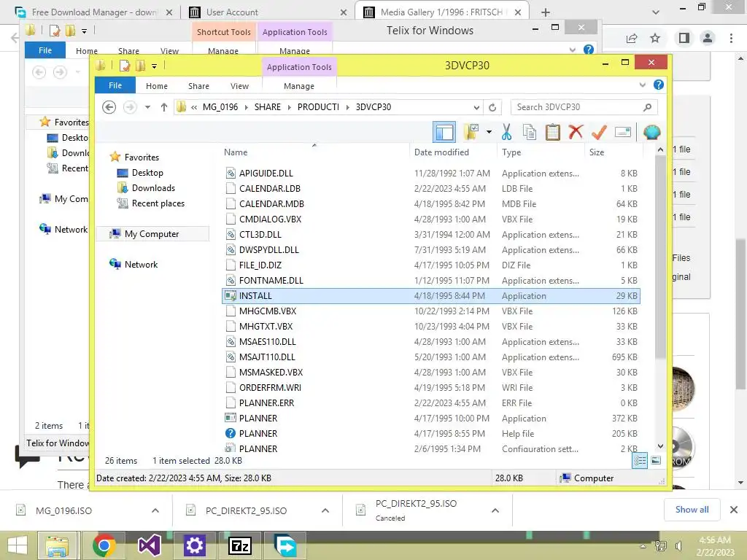Click the Windows Start button

[x=18, y=545]
